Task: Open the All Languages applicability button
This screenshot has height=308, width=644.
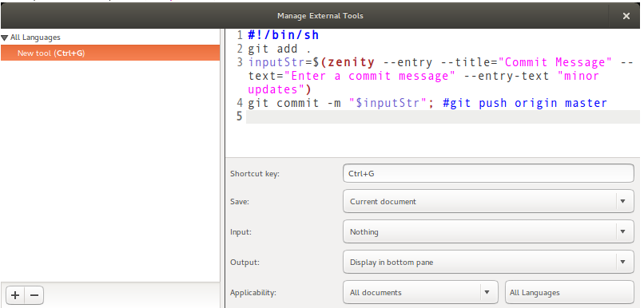Action: point(570,292)
